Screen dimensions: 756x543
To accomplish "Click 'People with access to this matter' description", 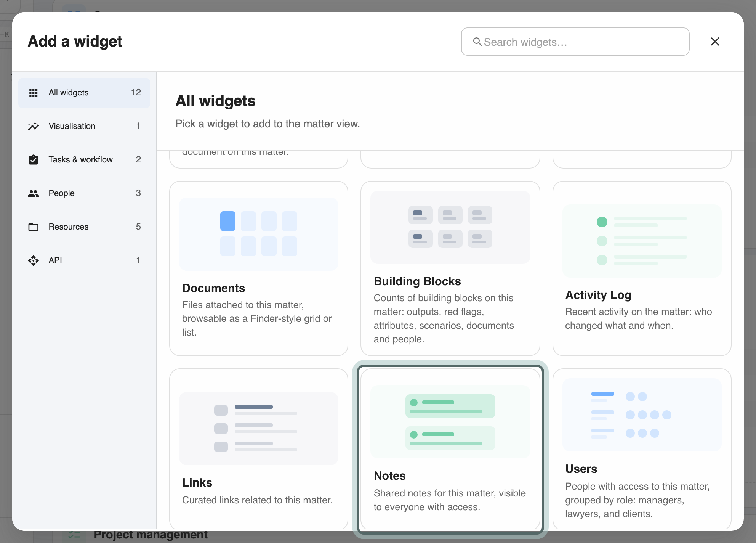I will tap(637, 500).
